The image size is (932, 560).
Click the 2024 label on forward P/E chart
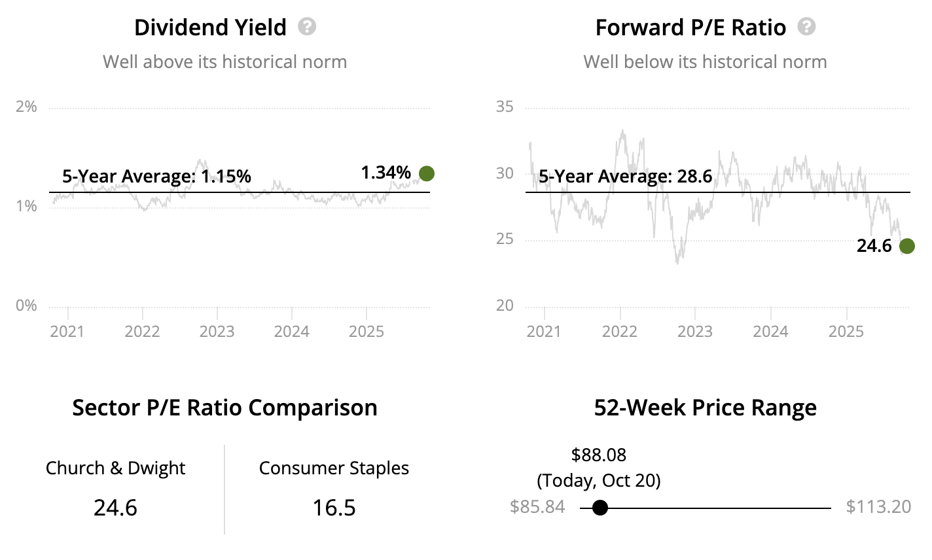[x=770, y=331]
